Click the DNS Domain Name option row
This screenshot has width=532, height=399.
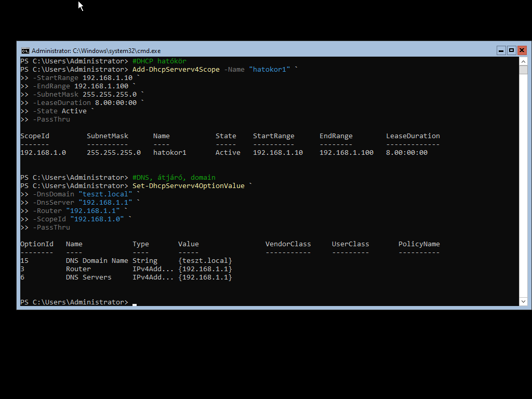97,261
